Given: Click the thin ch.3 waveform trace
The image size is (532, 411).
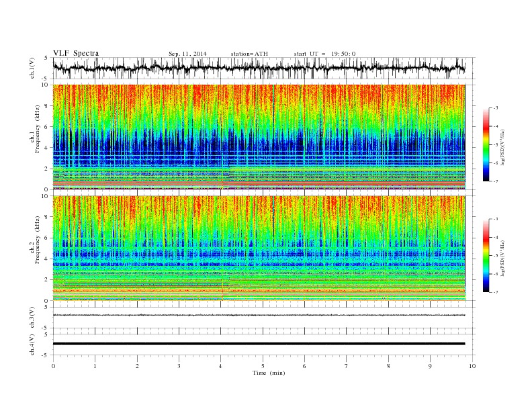Looking at the screenshot, I should (259, 315).
